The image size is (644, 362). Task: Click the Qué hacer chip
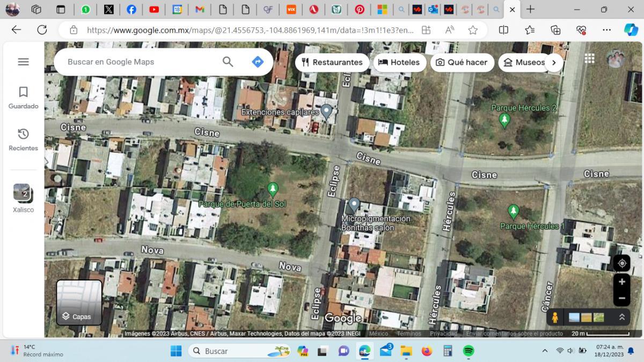(462, 62)
